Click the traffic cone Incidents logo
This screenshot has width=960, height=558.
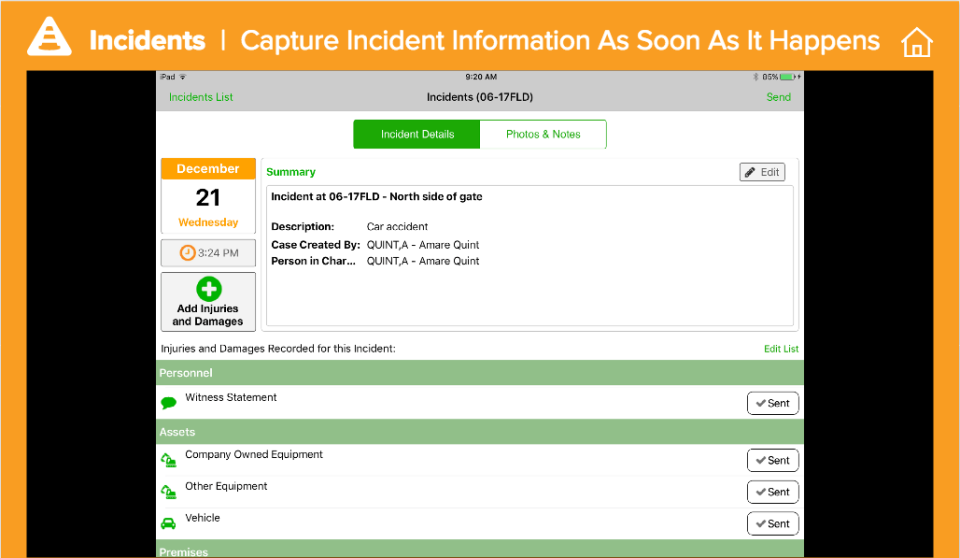49,37
